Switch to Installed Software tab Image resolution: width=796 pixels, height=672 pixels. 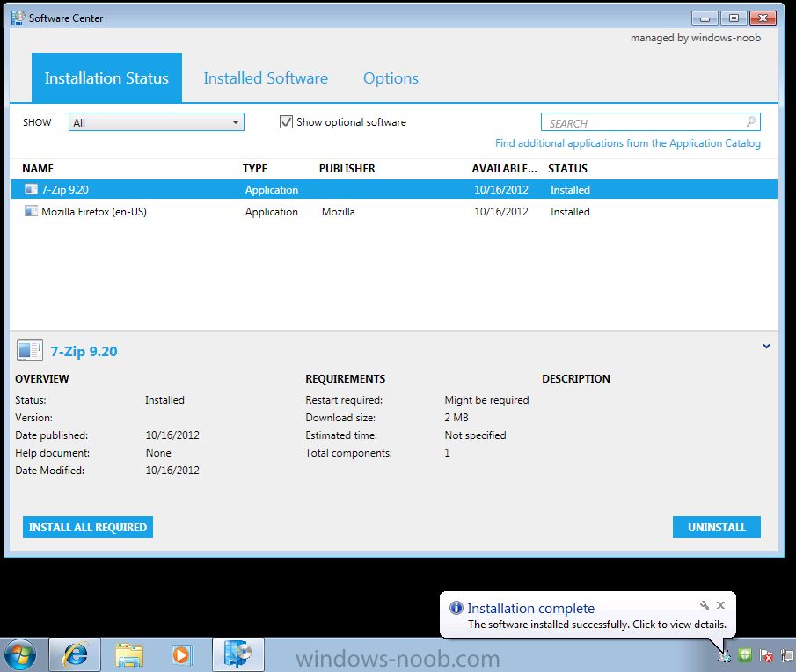(x=266, y=77)
